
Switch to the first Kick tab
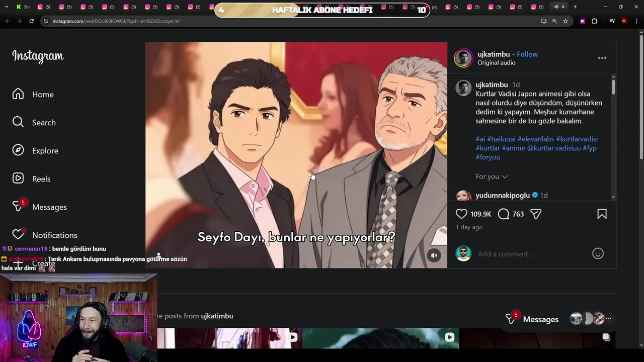23,7
